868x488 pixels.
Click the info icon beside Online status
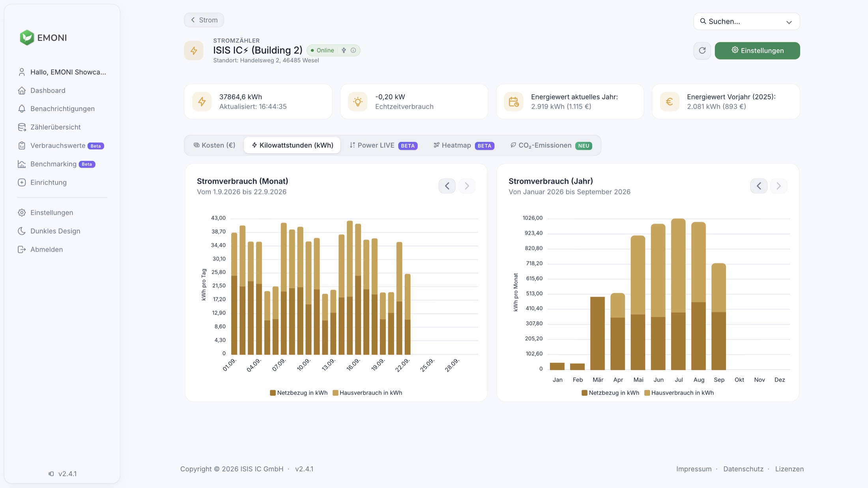tap(353, 50)
